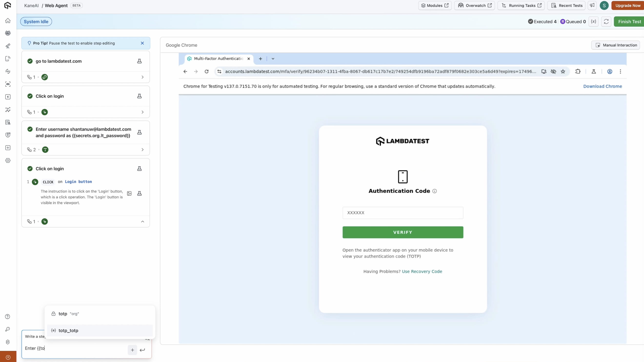The width and height of the screenshot is (644, 362).
Task: Open the variables (x) icon
Action: [x=593, y=21]
